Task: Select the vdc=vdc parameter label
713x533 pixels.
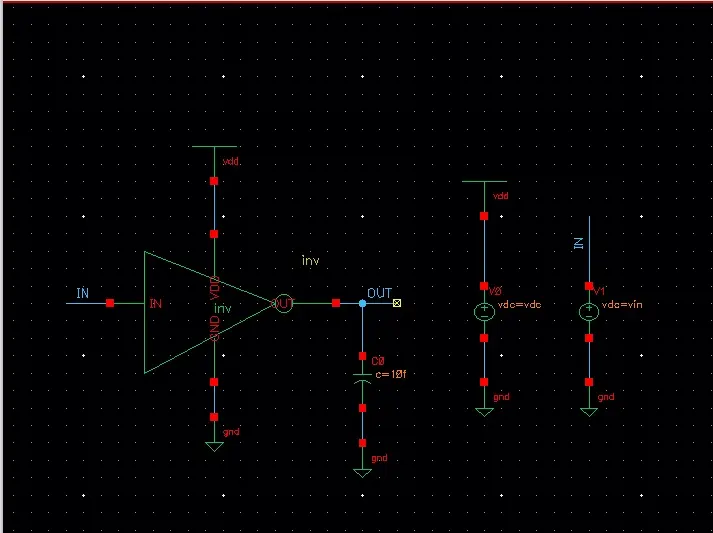Action: coord(519,305)
